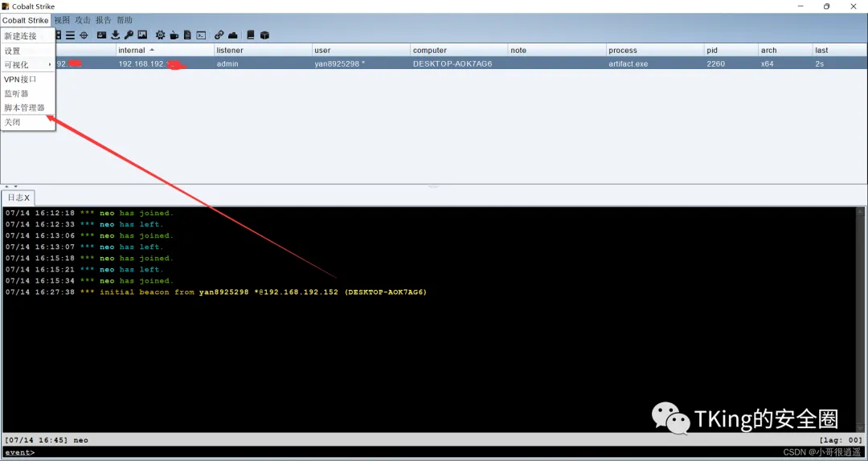This screenshot has height=461, width=868.
Task: Choose 设置 from the dropdown menu
Action: click(27, 51)
